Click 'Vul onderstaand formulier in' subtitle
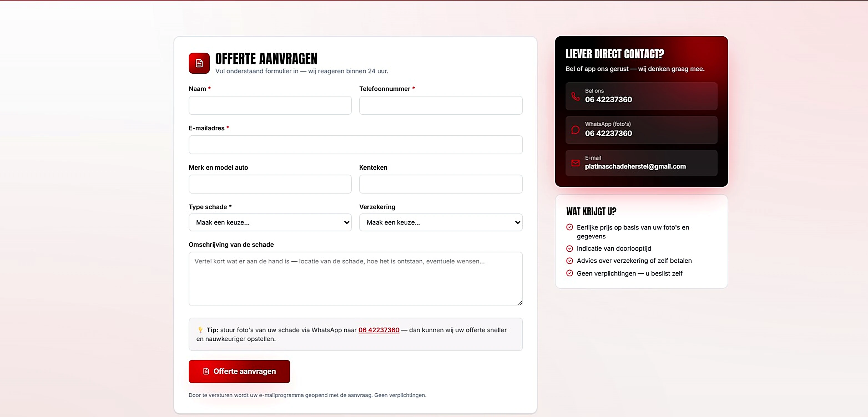 (302, 71)
